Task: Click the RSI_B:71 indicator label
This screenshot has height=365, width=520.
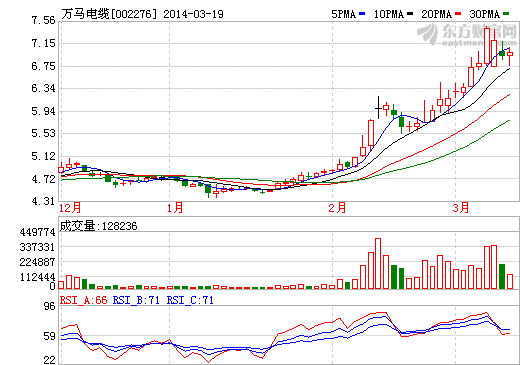Action: click(136, 300)
